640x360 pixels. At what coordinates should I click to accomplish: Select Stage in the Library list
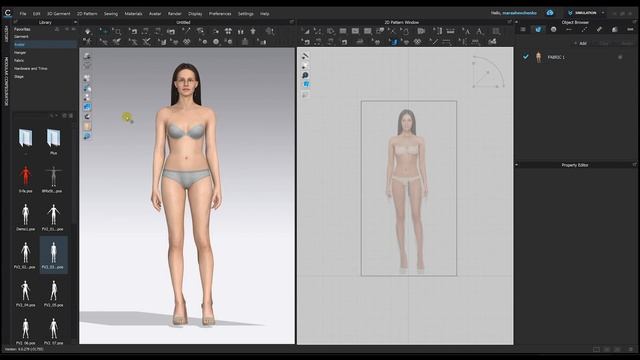(19, 76)
